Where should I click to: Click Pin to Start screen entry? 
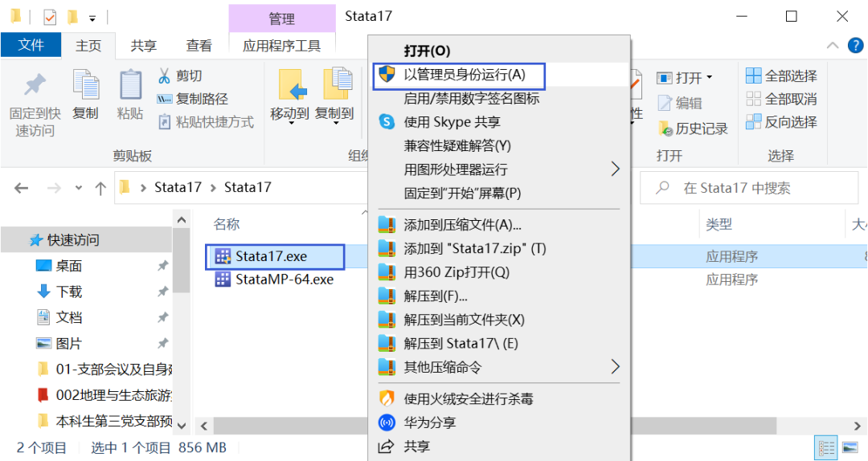(499, 193)
